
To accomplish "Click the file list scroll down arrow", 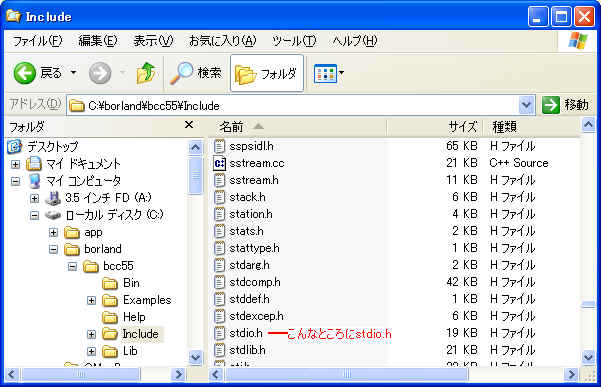I will tap(588, 357).
